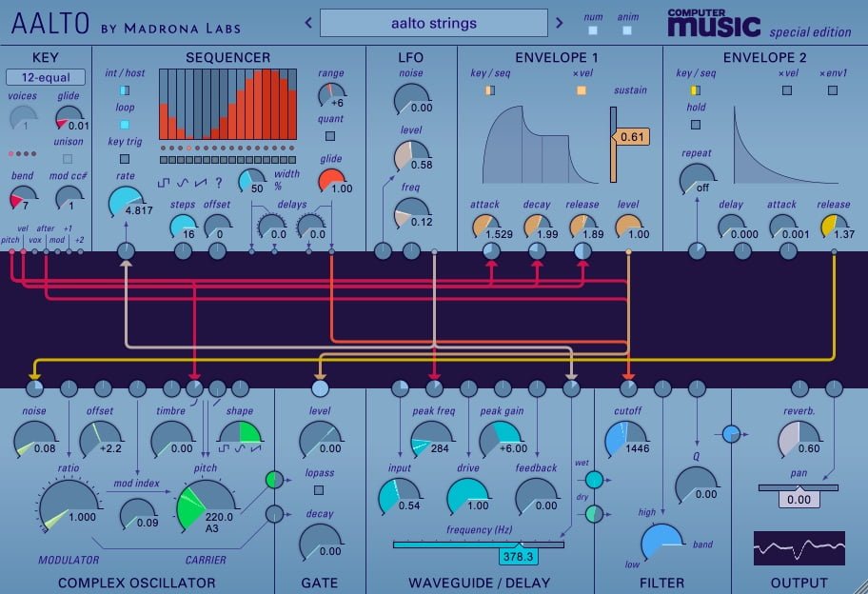The width and height of the screenshot is (868, 594).
Task: Toggle Envelope 1 key / seq switch
Action: (490, 89)
